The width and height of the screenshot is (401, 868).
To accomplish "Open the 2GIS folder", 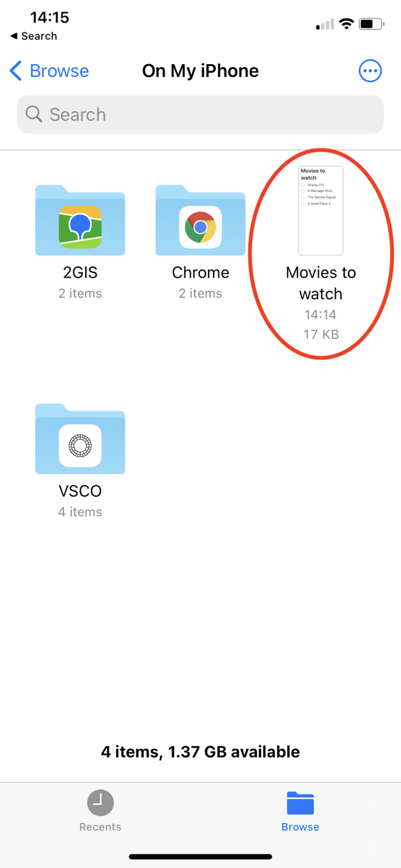I will [x=80, y=220].
